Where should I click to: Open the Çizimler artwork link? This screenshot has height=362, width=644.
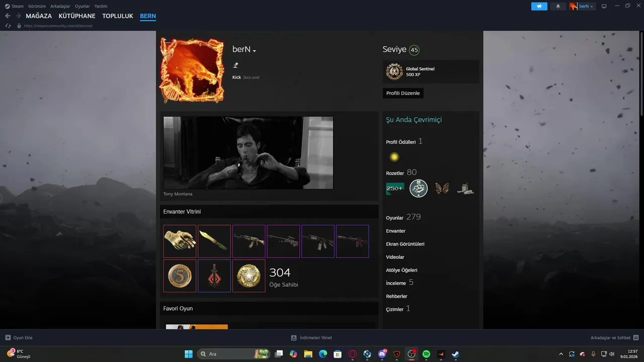click(395, 309)
